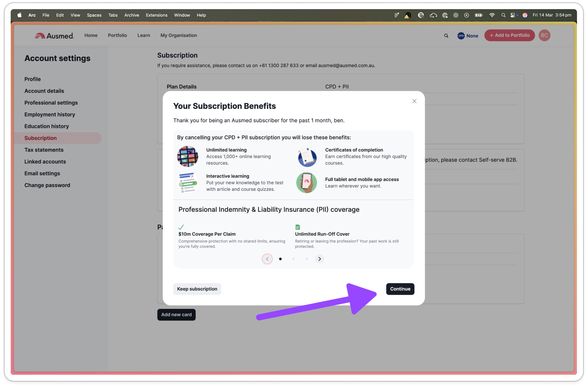Image resolution: width=588 pixels, height=387 pixels.
Task: Click the Unlimited learning illustration icon
Action: pos(188,157)
